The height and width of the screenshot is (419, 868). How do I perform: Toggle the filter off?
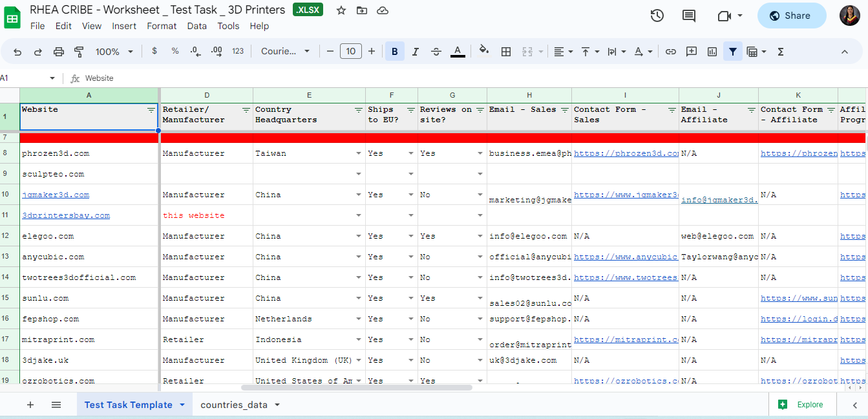(733, 52)
